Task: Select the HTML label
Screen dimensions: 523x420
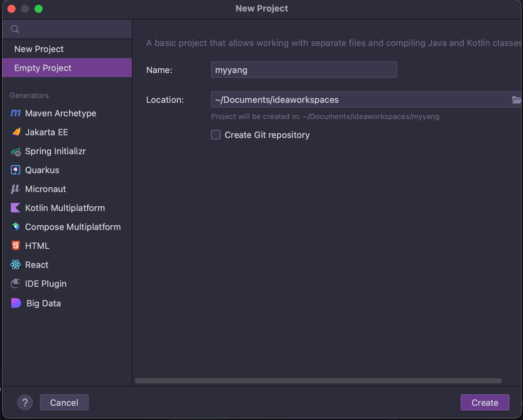Action: click(x=37, y=246)
